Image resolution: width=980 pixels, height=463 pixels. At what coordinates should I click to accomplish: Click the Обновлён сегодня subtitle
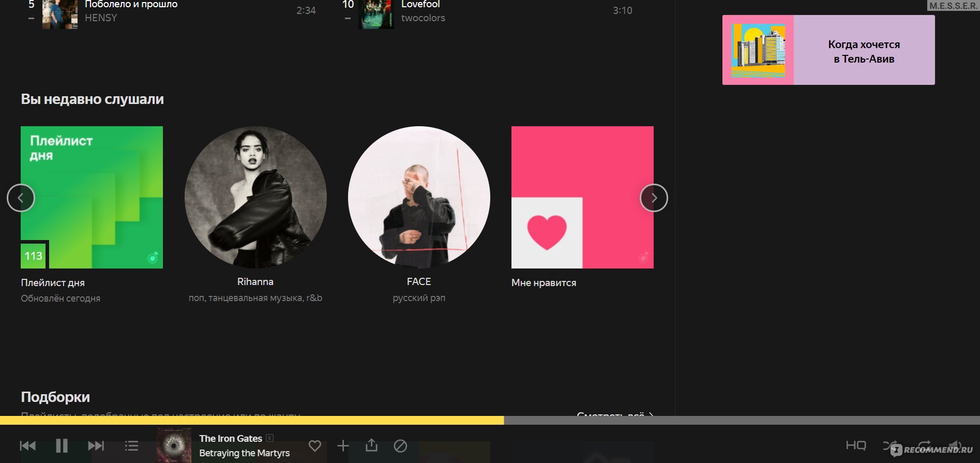point(61,298)
